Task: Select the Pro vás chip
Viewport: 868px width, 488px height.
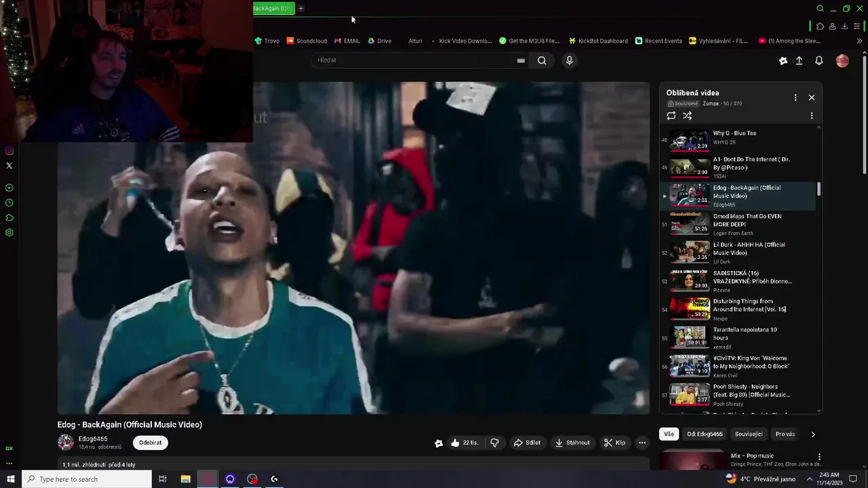Action: pos(785,434)
